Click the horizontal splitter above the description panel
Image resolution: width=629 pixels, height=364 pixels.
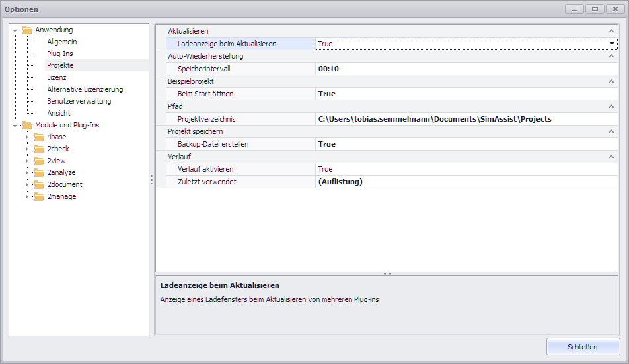(x=387, y=273)
